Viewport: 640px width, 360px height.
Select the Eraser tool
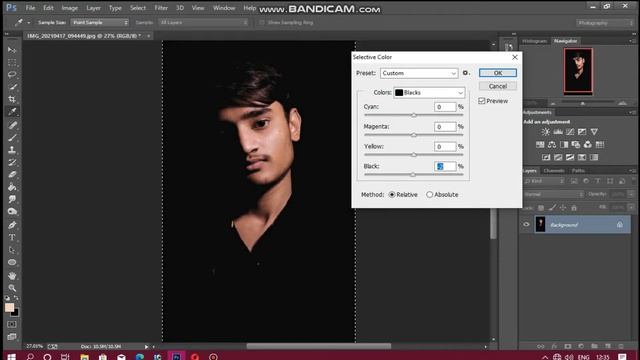click(12, 175)
